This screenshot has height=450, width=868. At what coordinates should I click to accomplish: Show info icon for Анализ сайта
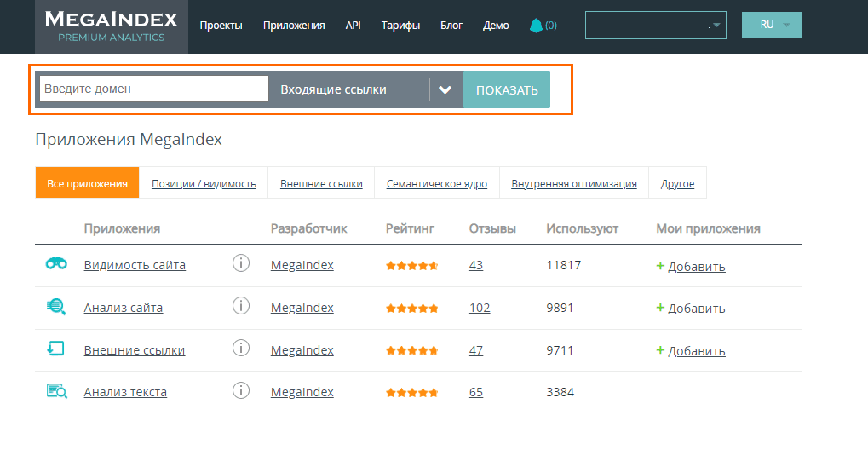click(241, 306)
